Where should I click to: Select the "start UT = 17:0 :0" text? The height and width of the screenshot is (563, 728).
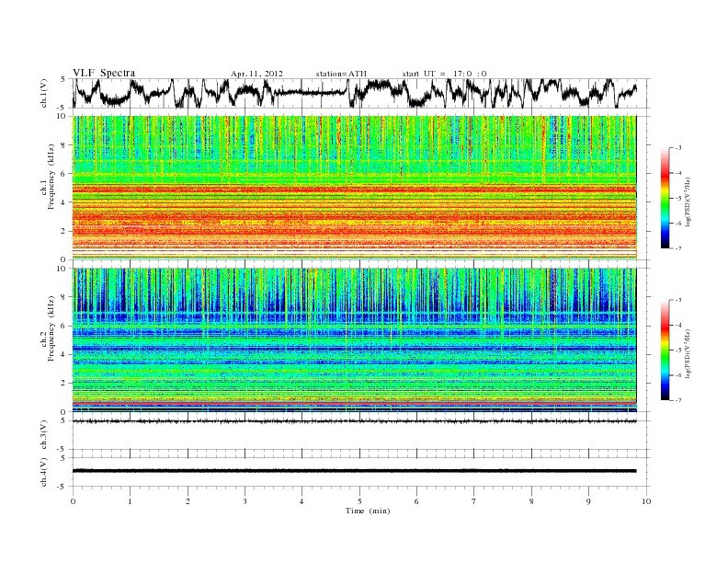tap(444, 74)
